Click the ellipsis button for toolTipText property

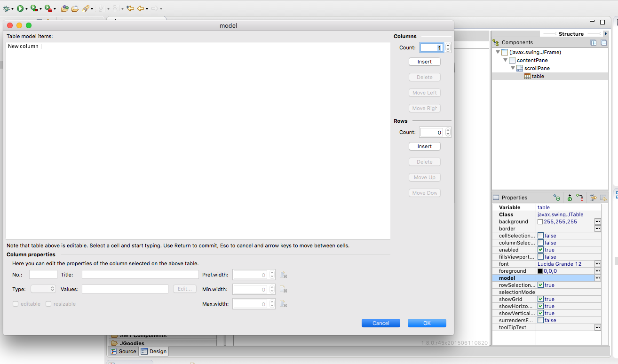(598, 327)
